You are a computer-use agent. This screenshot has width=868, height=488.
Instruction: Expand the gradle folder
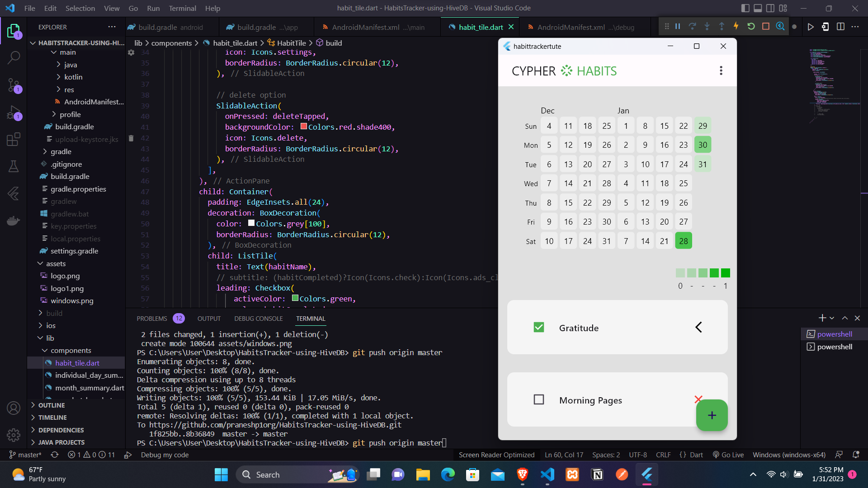point(61,152)
